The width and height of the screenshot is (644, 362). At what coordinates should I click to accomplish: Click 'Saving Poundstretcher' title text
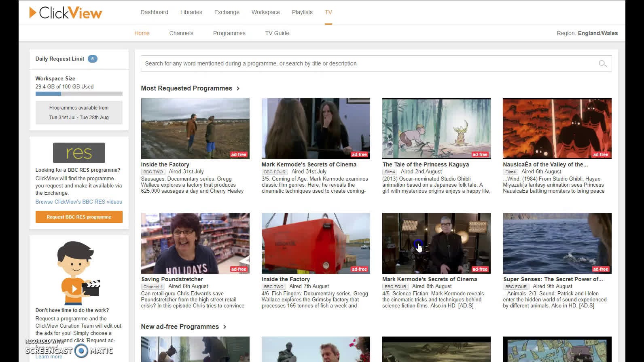(172, 279)
